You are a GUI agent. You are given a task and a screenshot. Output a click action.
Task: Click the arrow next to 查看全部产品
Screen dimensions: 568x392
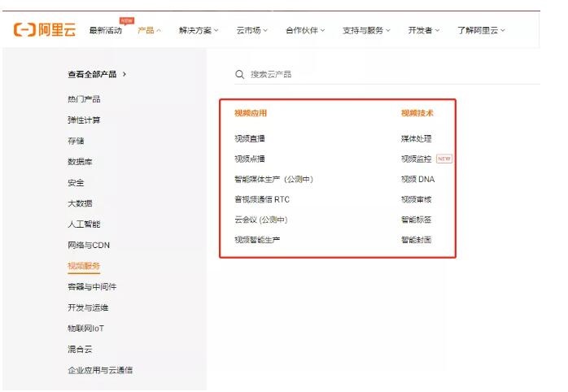coord(125,74)
